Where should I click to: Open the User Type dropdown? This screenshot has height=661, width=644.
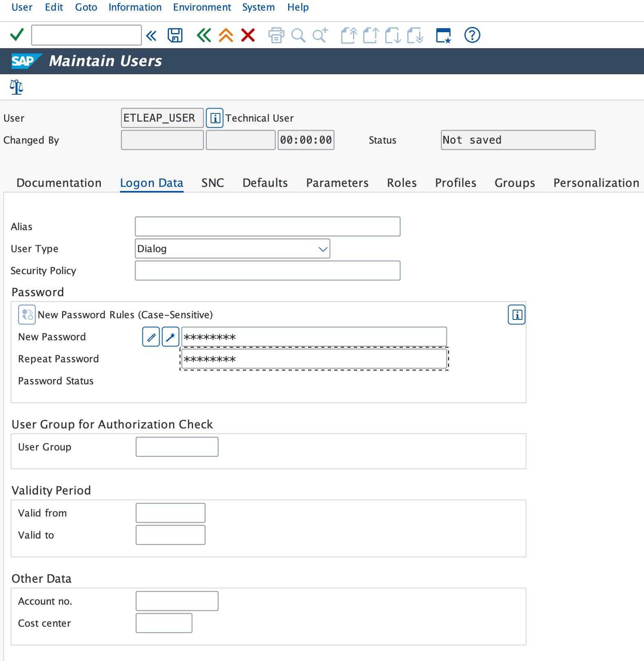coord(323,249)
